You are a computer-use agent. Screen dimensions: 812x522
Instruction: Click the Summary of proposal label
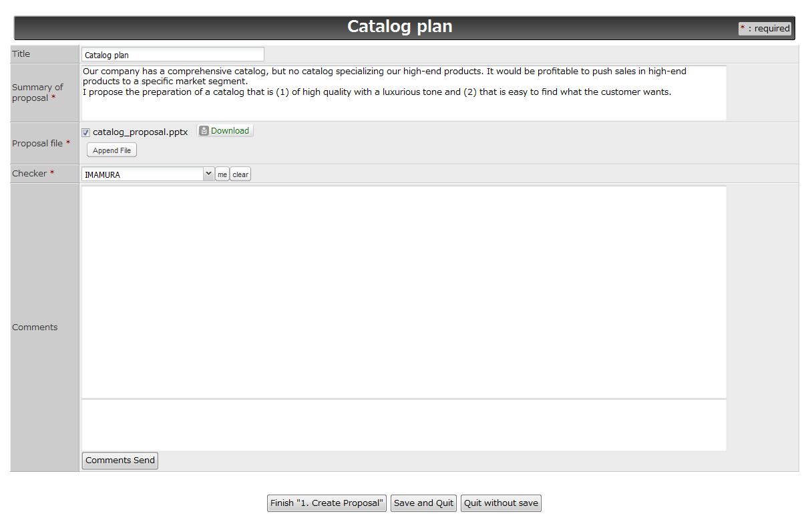tap(37, 93)
